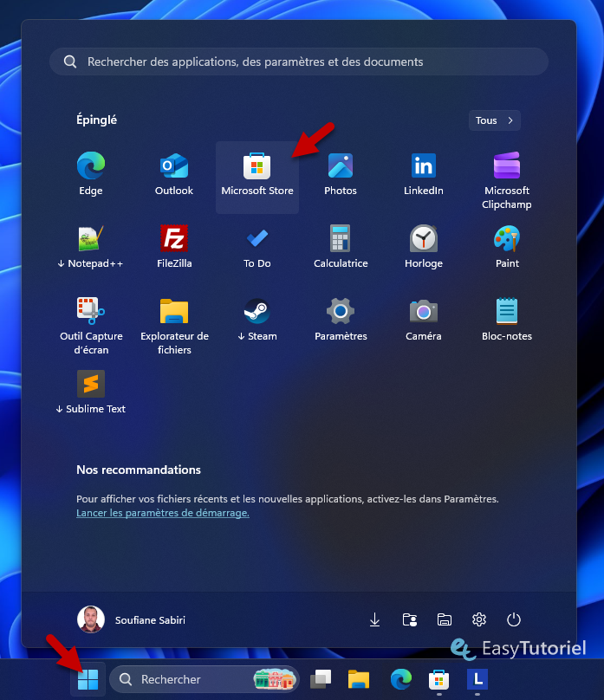Open Microsoft Store from the taskbar
Screen dimensions: 604x700
[x=438, y=679]
